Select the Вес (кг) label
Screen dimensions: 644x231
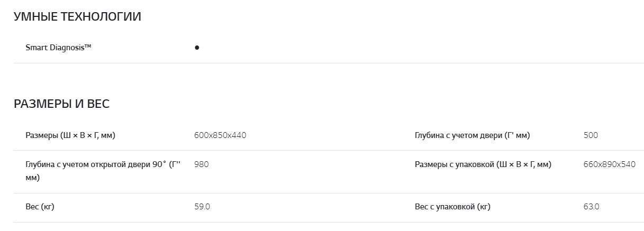40,207
